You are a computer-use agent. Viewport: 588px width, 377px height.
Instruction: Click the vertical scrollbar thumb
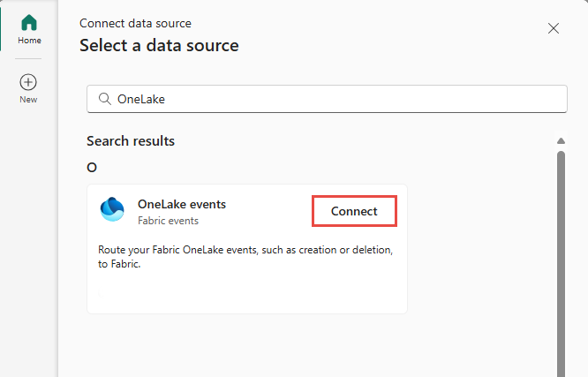click(x=561, y=256)
